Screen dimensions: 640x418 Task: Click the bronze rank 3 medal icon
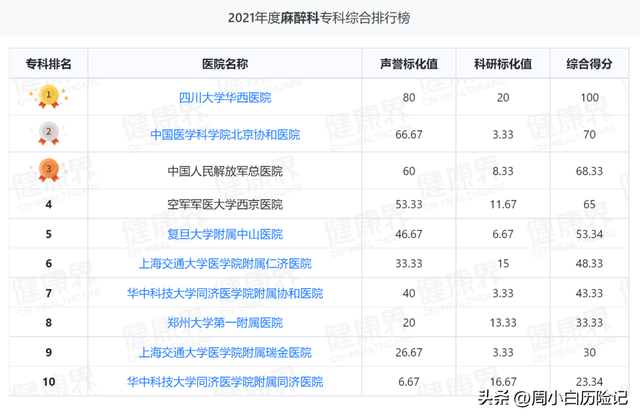pos(49,170)
